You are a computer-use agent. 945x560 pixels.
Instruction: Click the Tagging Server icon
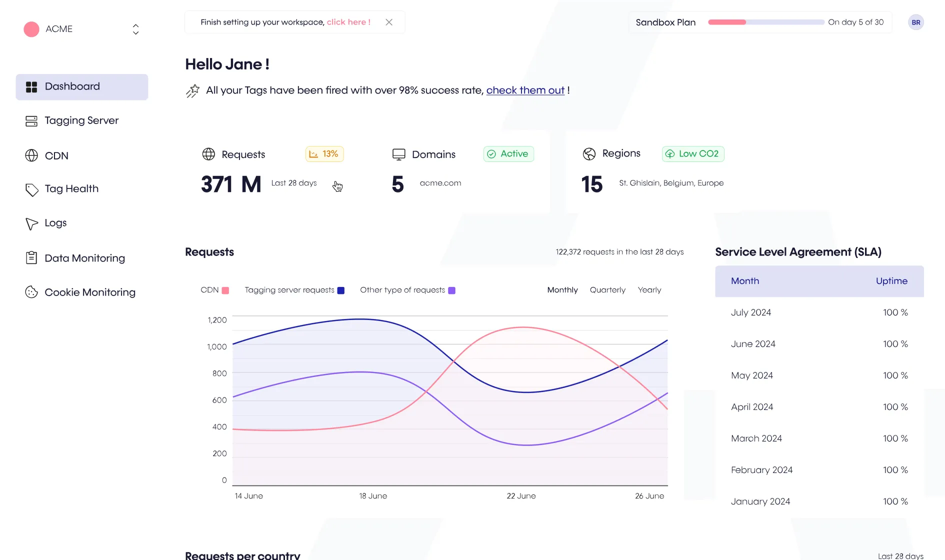(x=31, y=121)
